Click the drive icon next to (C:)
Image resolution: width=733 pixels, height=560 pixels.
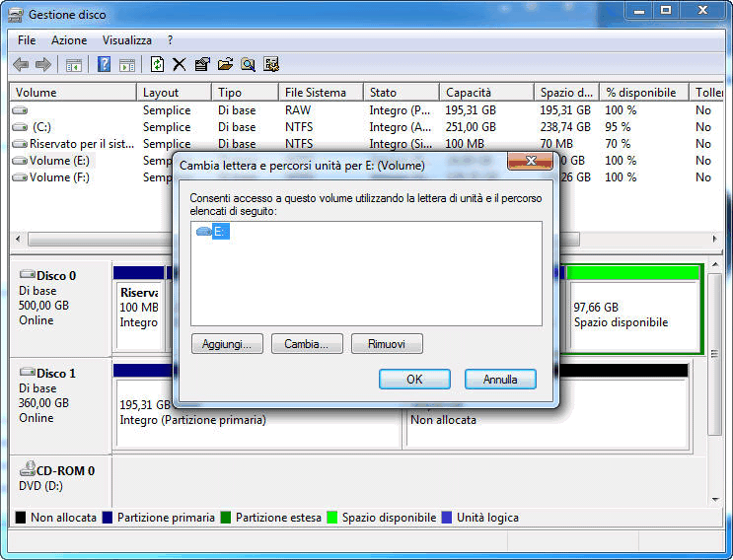tap(20, 127)
